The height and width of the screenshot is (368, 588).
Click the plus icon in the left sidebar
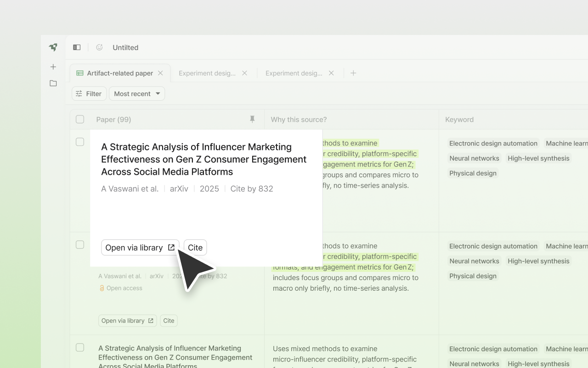[53, 67]
